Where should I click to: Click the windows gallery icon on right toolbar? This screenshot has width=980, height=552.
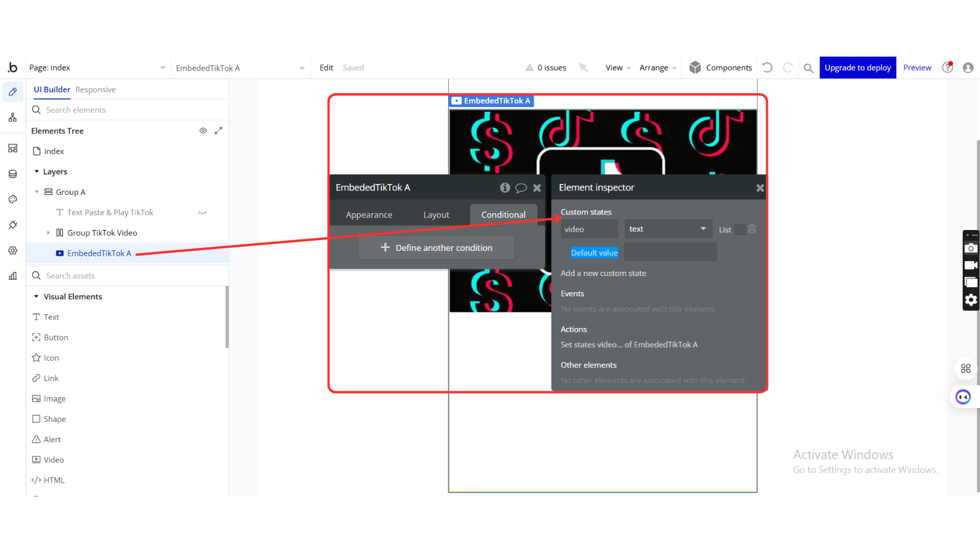(x=971, y=283)
